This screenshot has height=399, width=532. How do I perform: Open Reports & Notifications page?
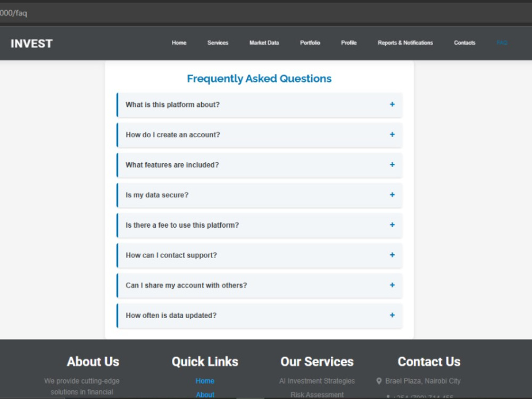pos(405,43)
